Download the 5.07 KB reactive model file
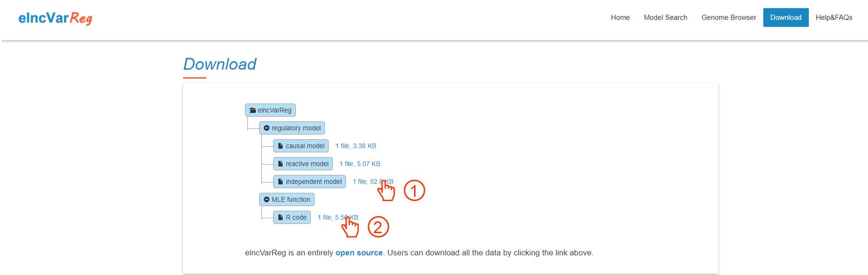Viewport: 868px width, 275px height. tap(360, 164)
